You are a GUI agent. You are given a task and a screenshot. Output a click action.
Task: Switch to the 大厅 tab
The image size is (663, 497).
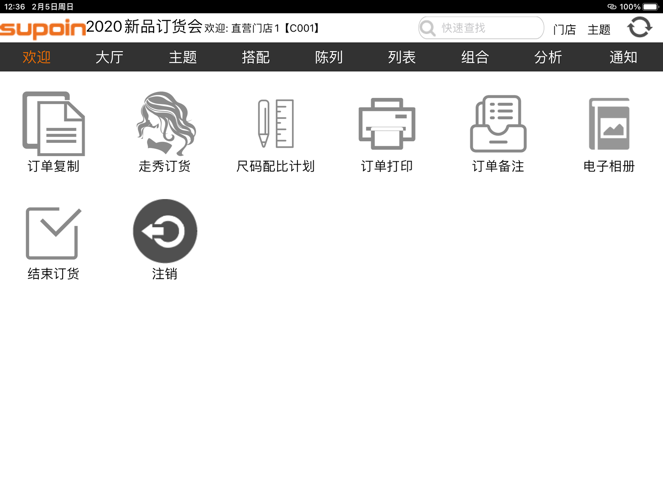(110, 57)
